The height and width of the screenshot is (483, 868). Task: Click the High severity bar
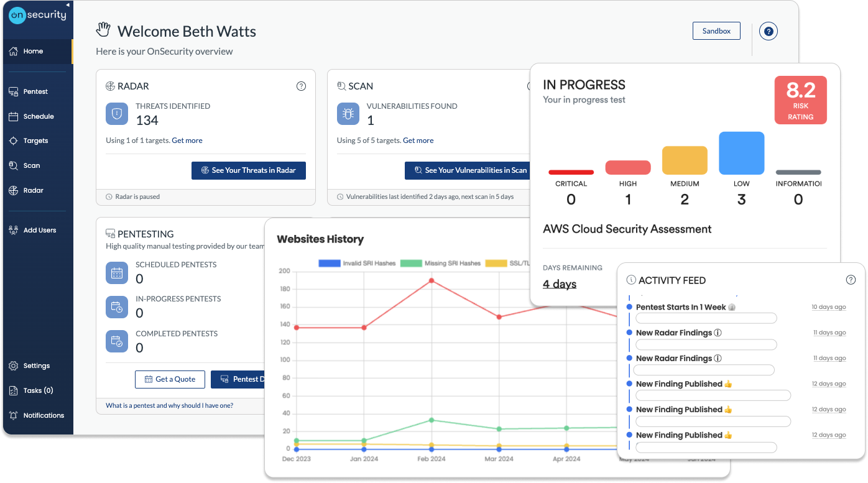coord(628,167)
